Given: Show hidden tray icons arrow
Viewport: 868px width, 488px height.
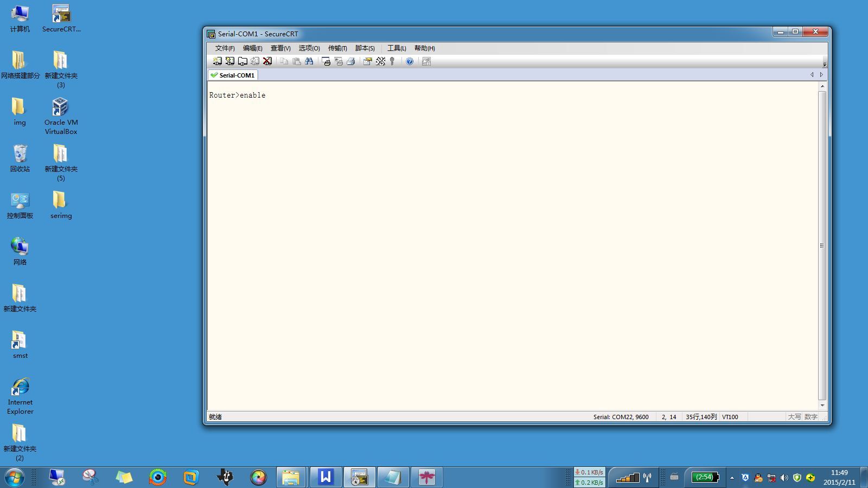Looking at the screenshot, I should click(x=732, y=478).
